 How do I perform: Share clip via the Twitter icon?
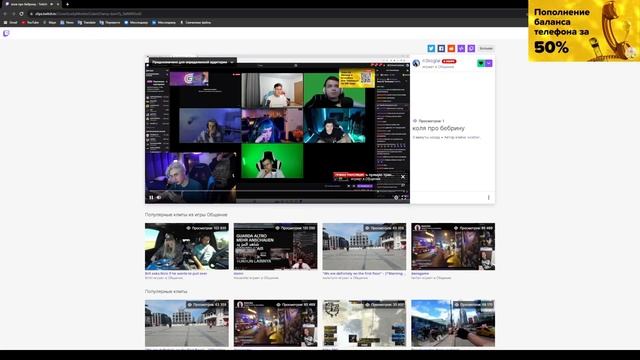(x=431, y=49)
